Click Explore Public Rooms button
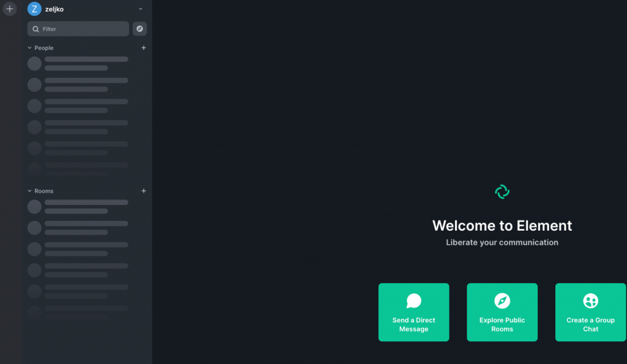Image resolution: width=627 pixels, height=364 pixels. (502, 312)
